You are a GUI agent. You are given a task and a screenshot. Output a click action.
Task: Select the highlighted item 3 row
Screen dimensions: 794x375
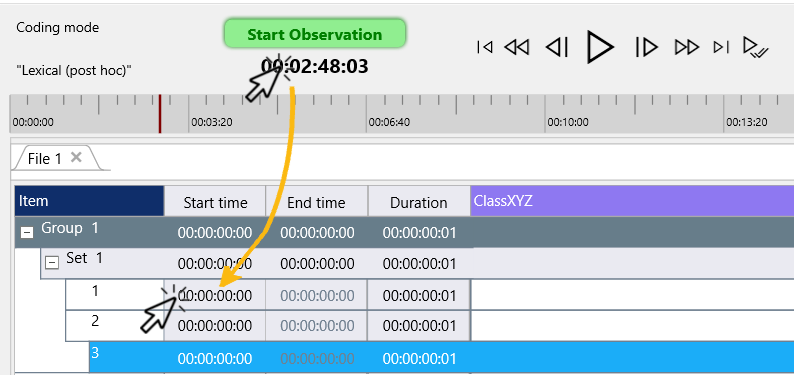coord(442,357)
